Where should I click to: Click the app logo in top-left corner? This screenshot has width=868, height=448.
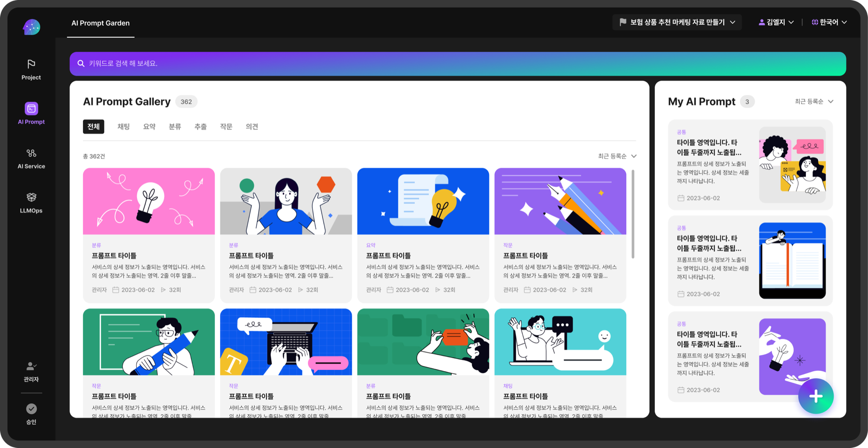point(31,27)
